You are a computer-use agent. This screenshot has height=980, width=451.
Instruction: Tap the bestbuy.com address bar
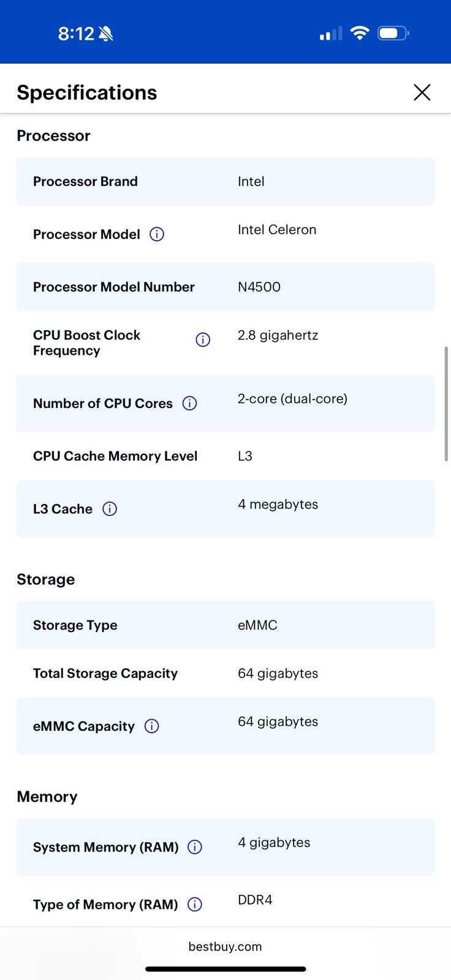pyautogui.click(x=225, y=946)
